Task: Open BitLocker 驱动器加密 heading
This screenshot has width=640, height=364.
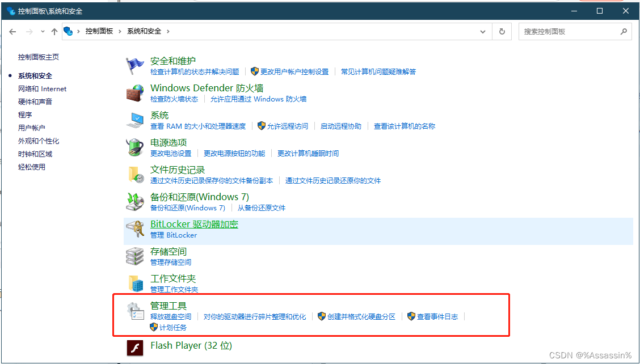Action: point(194,225)
